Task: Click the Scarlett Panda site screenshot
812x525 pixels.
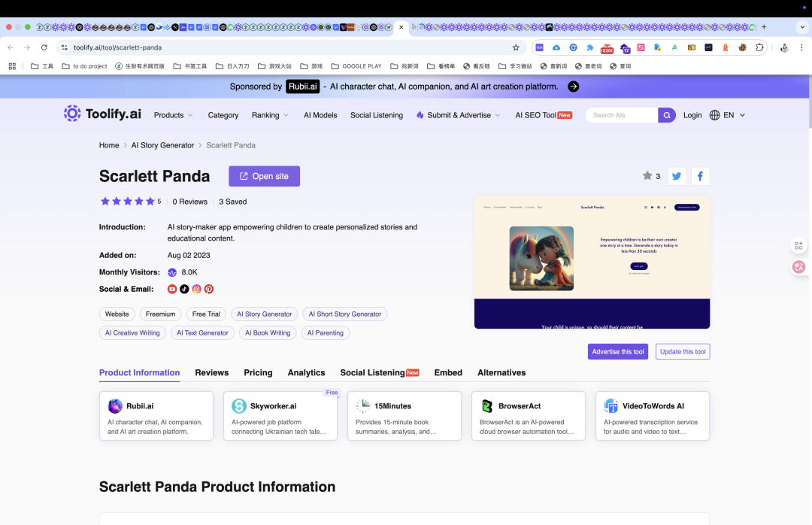Action: point(592,262)
